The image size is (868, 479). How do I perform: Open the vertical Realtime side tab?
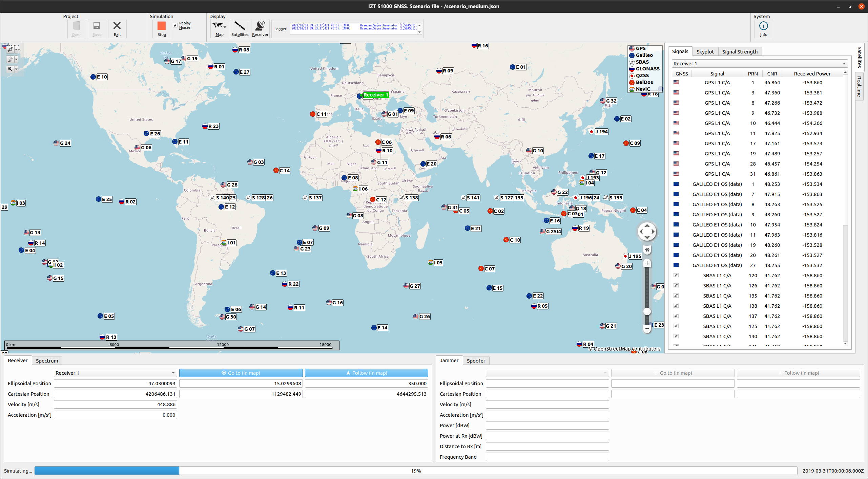[859, 87]
